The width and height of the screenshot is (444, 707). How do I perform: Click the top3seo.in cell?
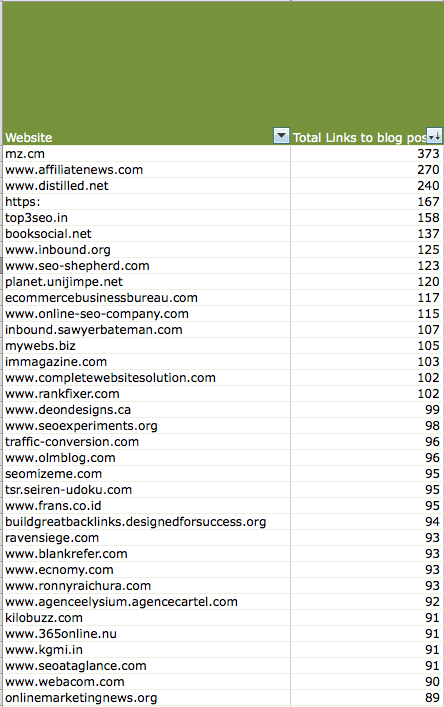pos(146,218)
